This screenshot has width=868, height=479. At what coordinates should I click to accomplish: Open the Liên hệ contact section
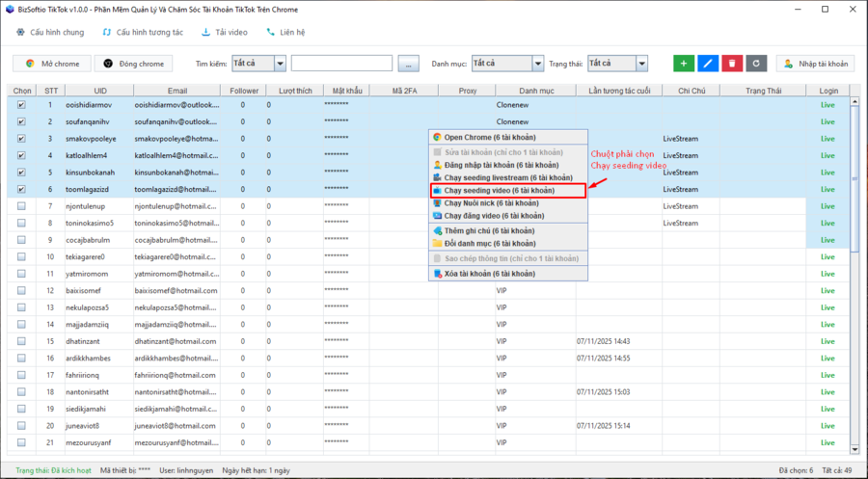pyautogui.click(x=285, y=32)
